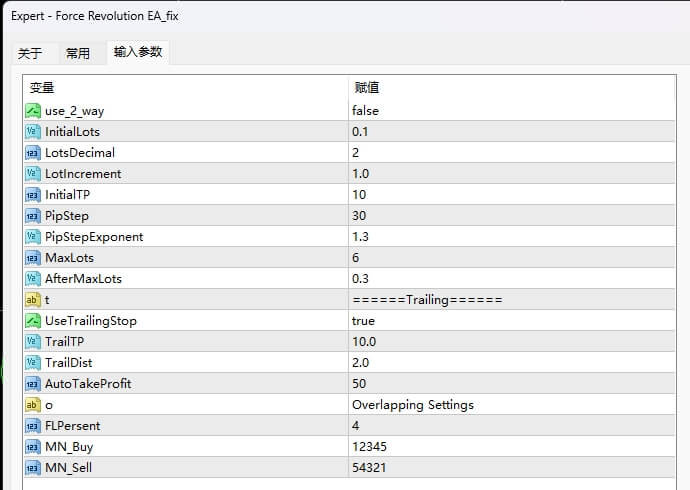Click the string icon beside variable o
The height and width of the screenshot is (490, 690).
(x=32, y=405)
